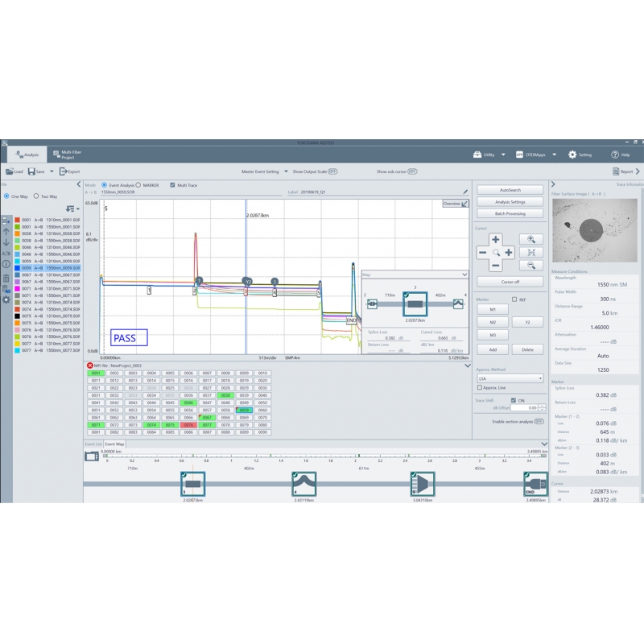
Task: Collapse the file panel with left chevron
Action: pos(79,184)
